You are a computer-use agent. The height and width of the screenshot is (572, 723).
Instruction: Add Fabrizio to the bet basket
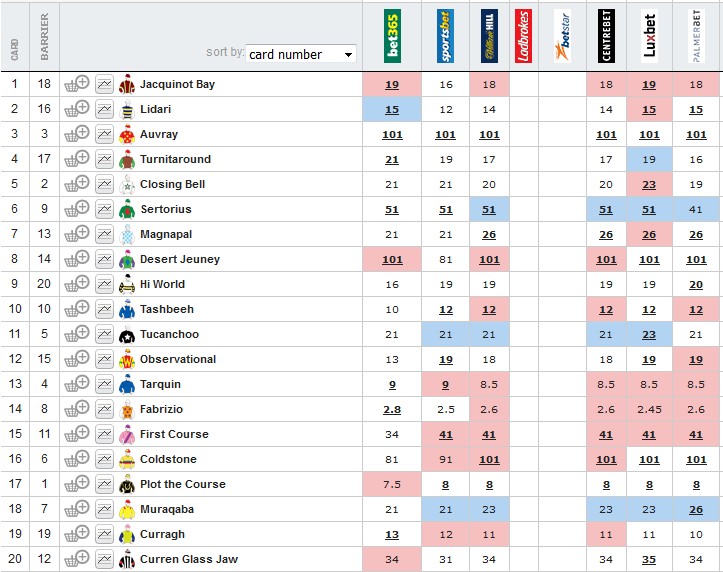[76, 410]
